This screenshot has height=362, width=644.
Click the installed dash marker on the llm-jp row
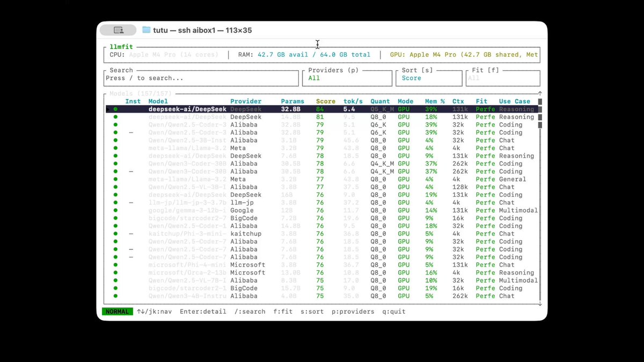pos(131,203)
